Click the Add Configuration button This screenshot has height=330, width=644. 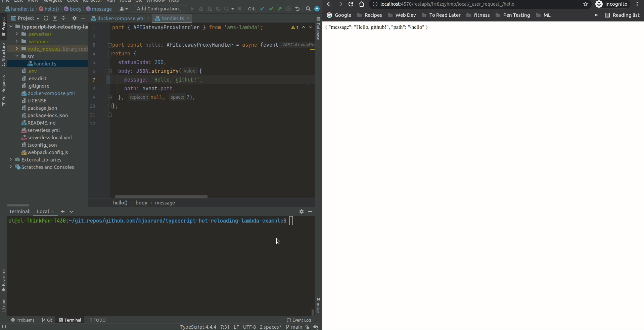(x=159, y=9)
